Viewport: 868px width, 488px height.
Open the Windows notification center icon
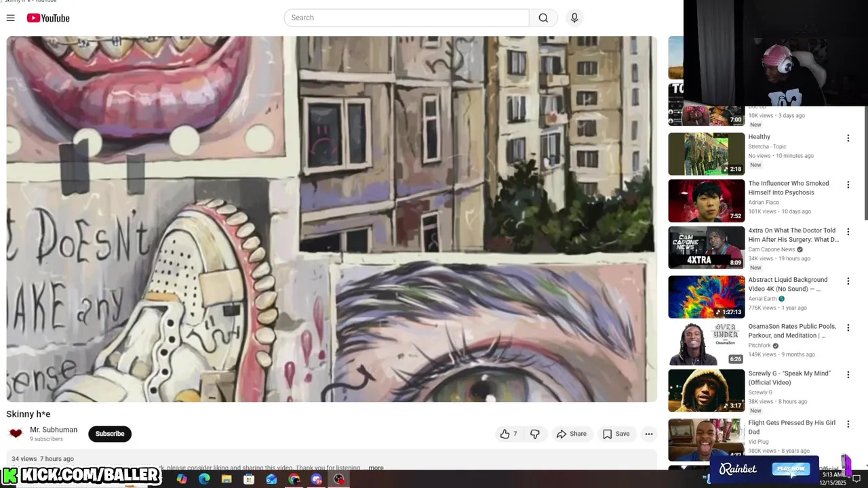856,479
